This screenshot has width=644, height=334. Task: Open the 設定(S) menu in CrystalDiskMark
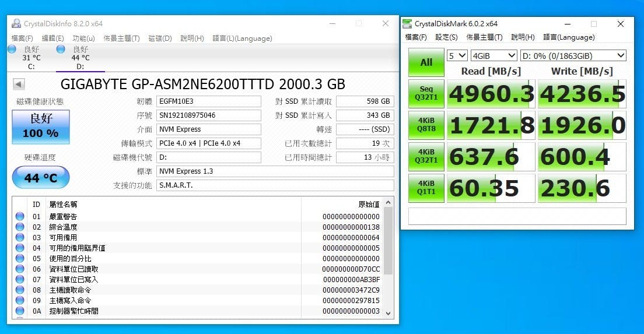click(446, 37)
